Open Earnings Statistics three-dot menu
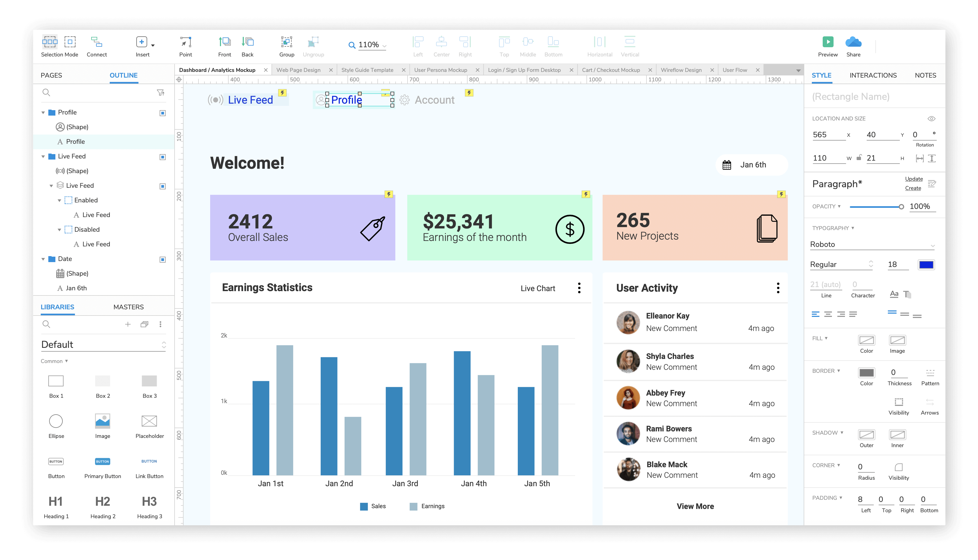This screenshot has height=560, width=978. pyautogui.click(x=579, y=288)
